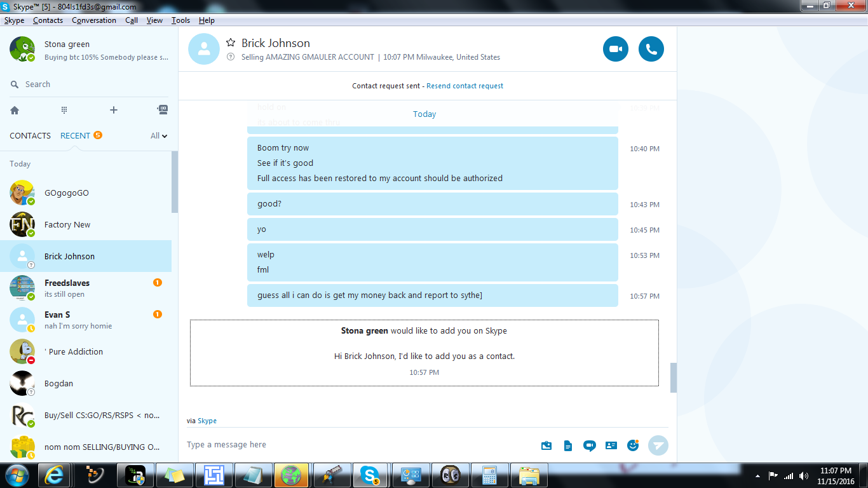This screenshot has width=868, height=488.
Task: Click the contact list scrollbar thumb
Action: click(175, 182)
